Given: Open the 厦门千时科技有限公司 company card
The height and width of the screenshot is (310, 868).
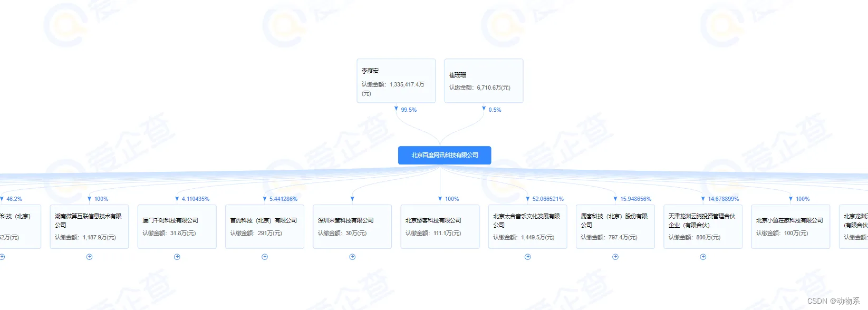Looking at the screenshot, I should pos(177,227).
